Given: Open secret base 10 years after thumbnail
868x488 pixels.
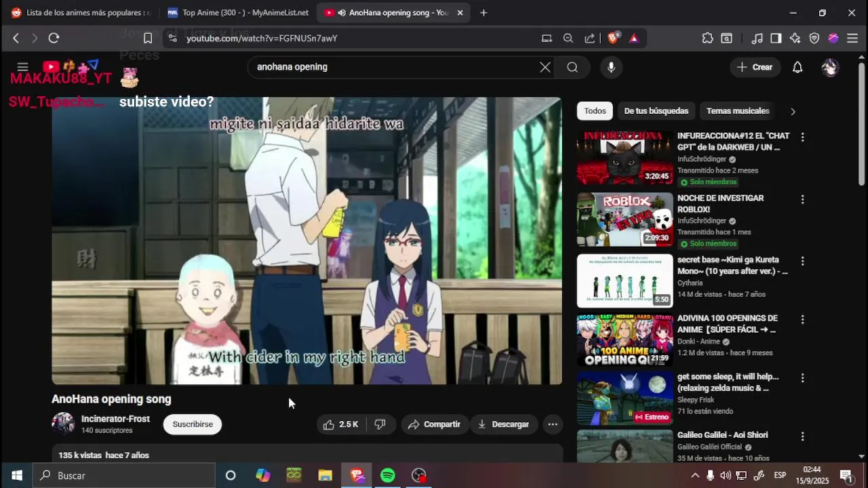Looking at the screenshot, I should coord(625,281).
